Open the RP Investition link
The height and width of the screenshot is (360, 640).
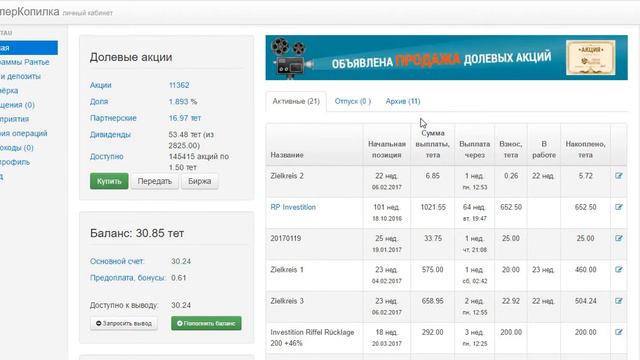point(293,207)
